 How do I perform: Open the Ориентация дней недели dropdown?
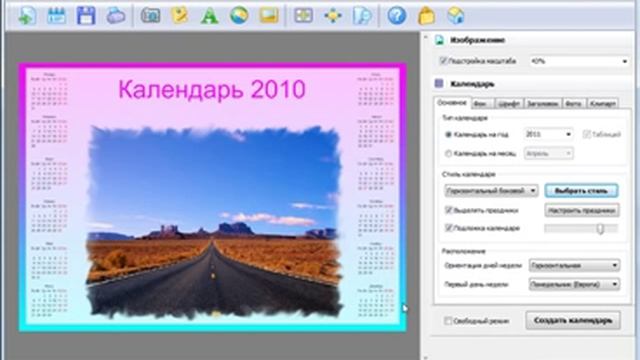click(574, 265)
